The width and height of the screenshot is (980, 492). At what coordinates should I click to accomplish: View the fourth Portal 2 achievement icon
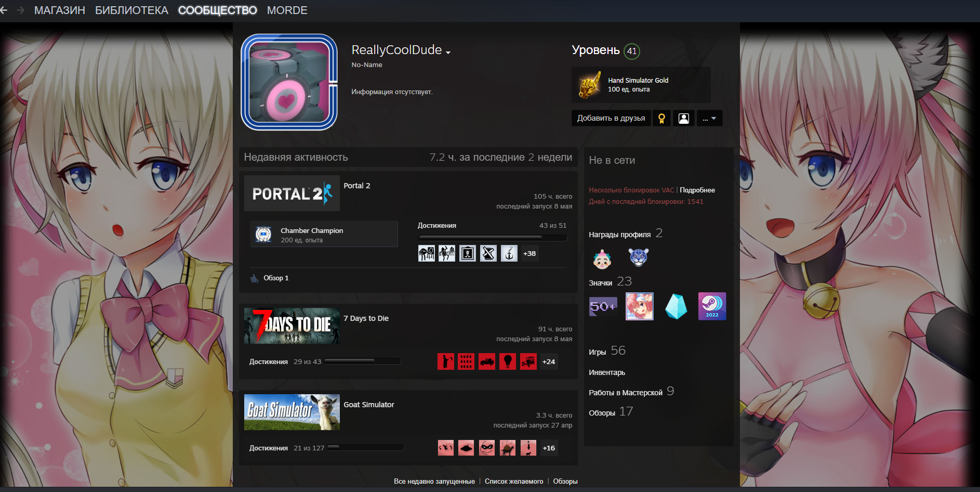(488, 253)
